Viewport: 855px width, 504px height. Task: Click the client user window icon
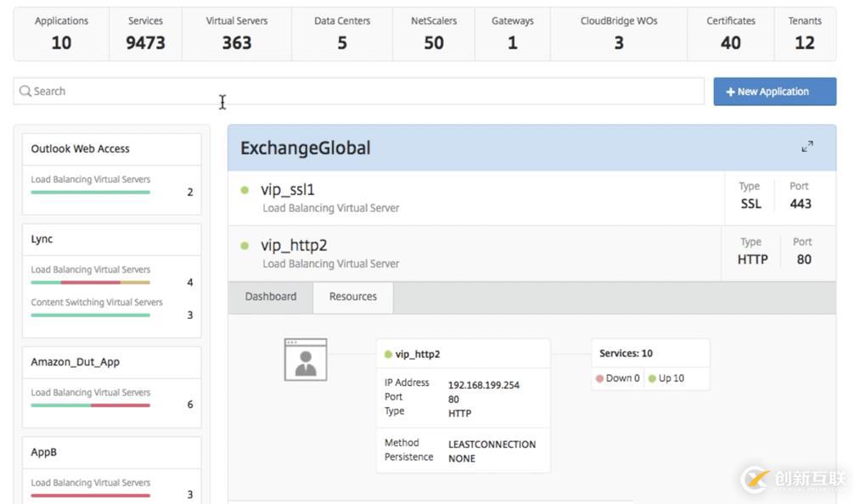[306, 359]
